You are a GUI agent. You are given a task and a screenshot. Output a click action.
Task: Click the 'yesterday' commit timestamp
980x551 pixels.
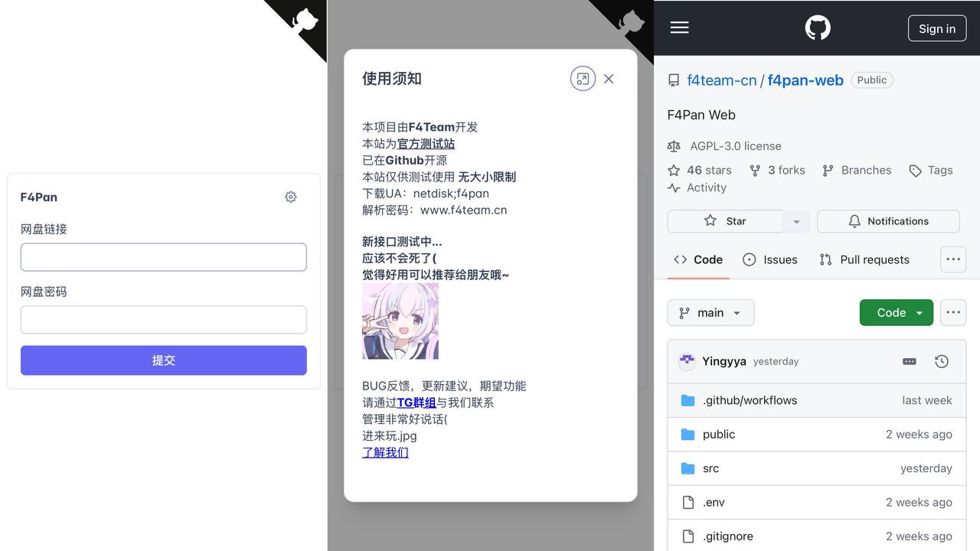click(x=776, y=361)
